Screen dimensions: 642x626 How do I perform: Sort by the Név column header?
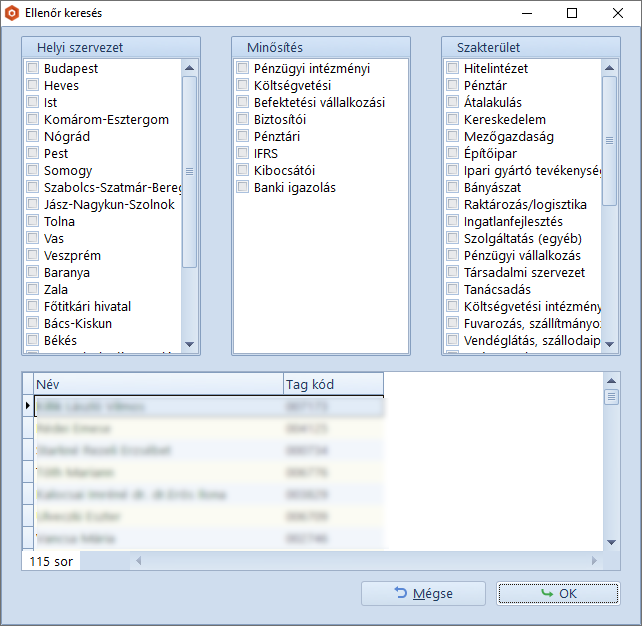pos(158,384)
